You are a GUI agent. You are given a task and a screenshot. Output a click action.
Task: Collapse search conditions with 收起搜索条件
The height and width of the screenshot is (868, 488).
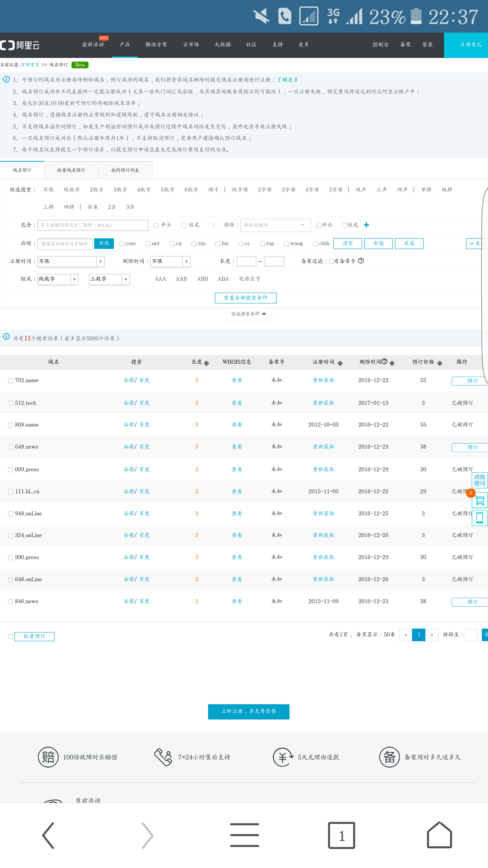click(x=249, y=314)
